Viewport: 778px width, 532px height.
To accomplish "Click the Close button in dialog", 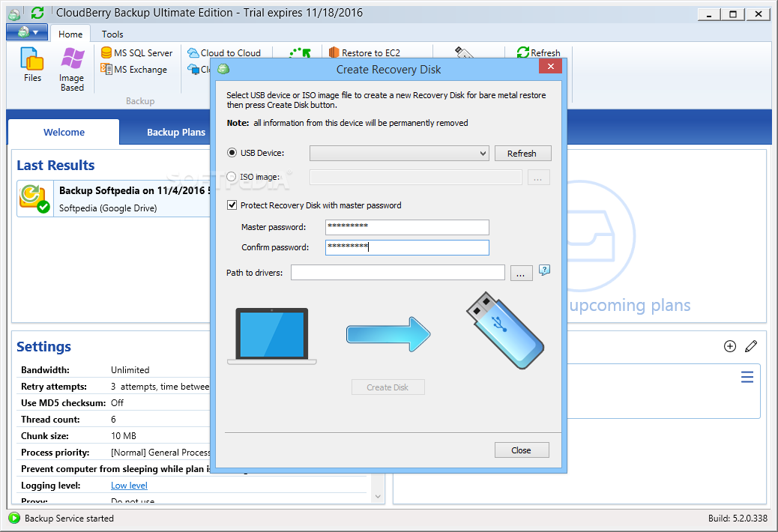I will coord(522,450).
